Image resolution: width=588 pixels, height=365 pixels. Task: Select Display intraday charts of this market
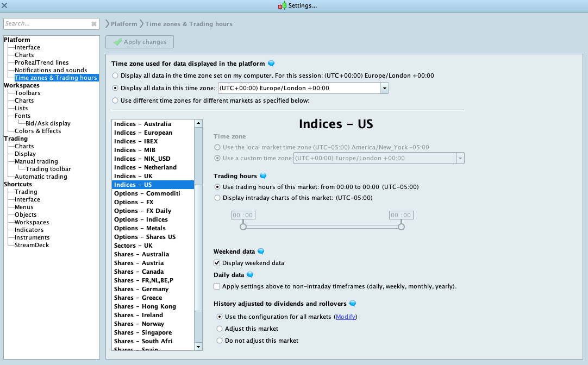[217, 198]
